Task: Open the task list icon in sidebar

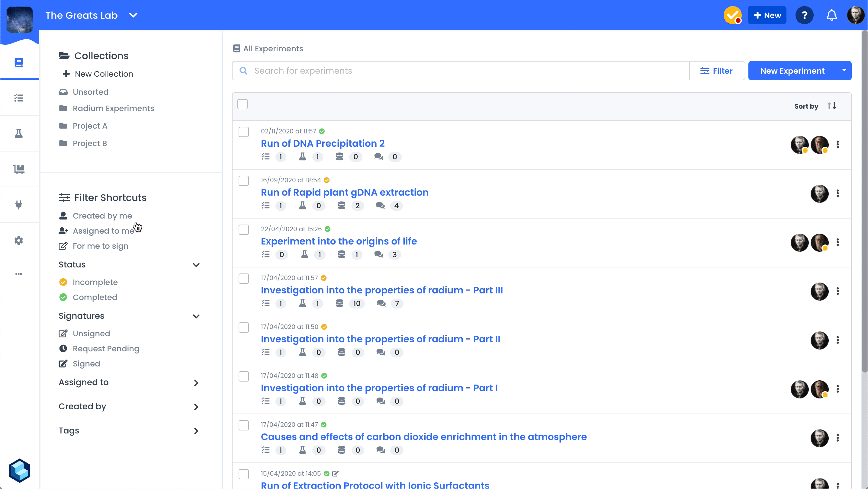Action: (x=19, y=98)
